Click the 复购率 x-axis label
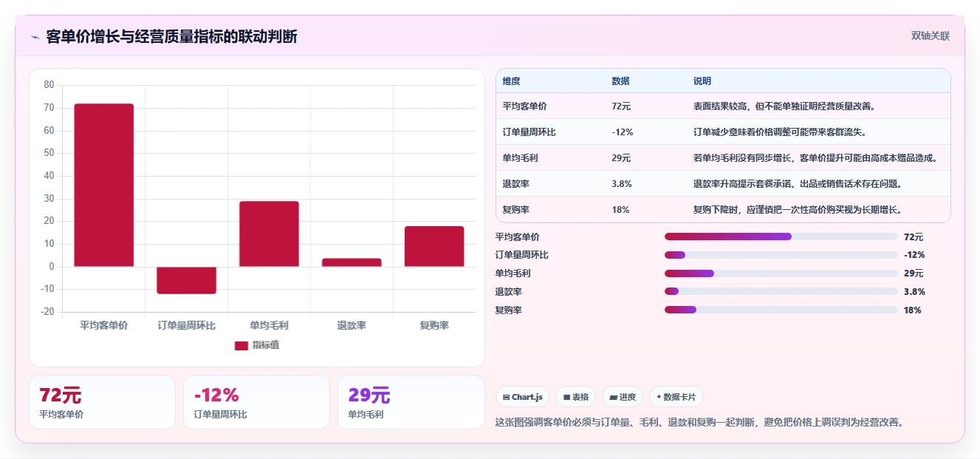 (x=434, y=325)
